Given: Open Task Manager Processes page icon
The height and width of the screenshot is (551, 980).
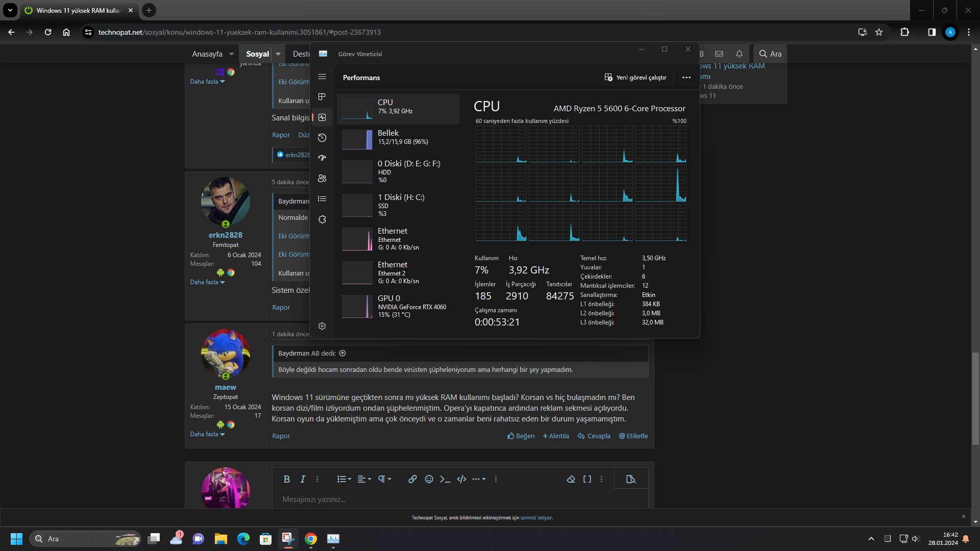Looking at the screenshot, I should 322,97.
